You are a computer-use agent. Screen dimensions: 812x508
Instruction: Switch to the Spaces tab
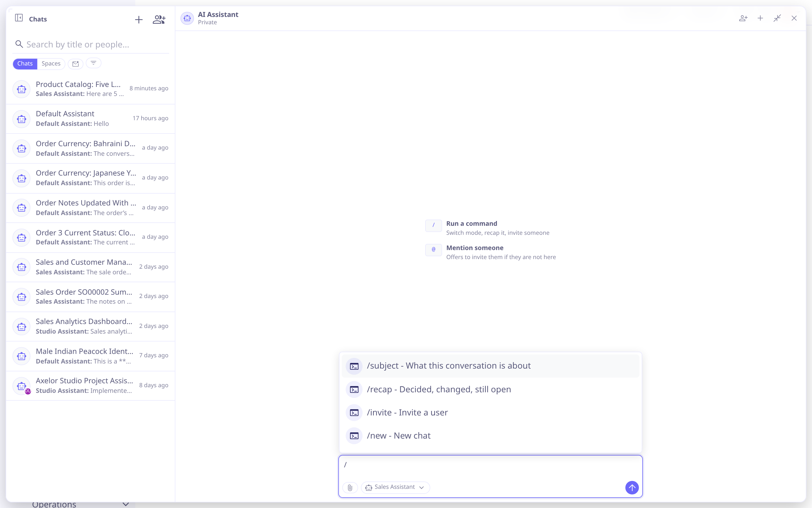(51, 63)
